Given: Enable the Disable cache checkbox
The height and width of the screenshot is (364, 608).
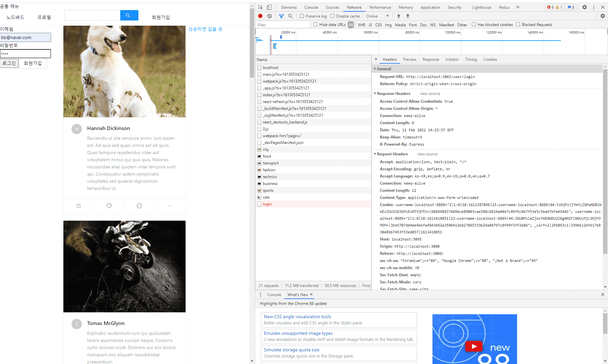Looking at the screenshot, I should (x=332, y=16).
